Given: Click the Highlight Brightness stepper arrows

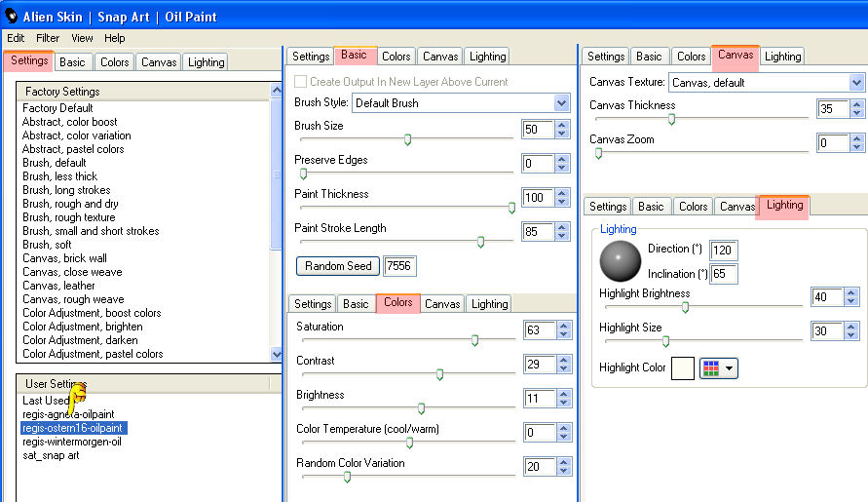Looking at the screenshot, I should (850, 297).
